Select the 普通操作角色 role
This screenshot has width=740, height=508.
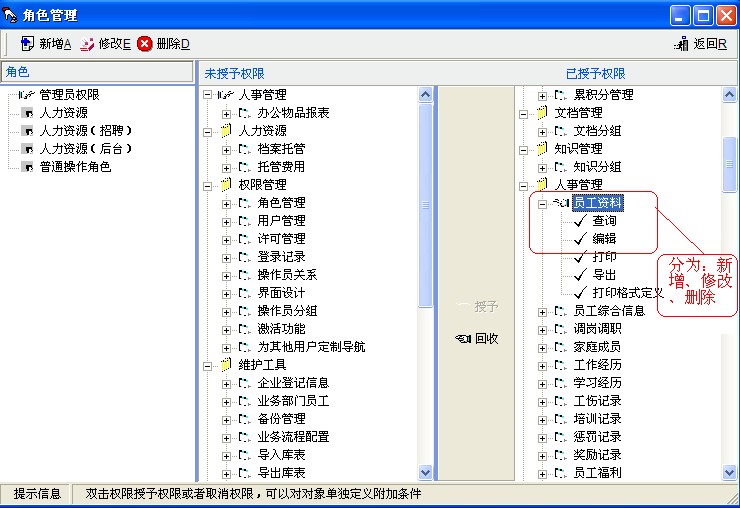pos(75,167)
